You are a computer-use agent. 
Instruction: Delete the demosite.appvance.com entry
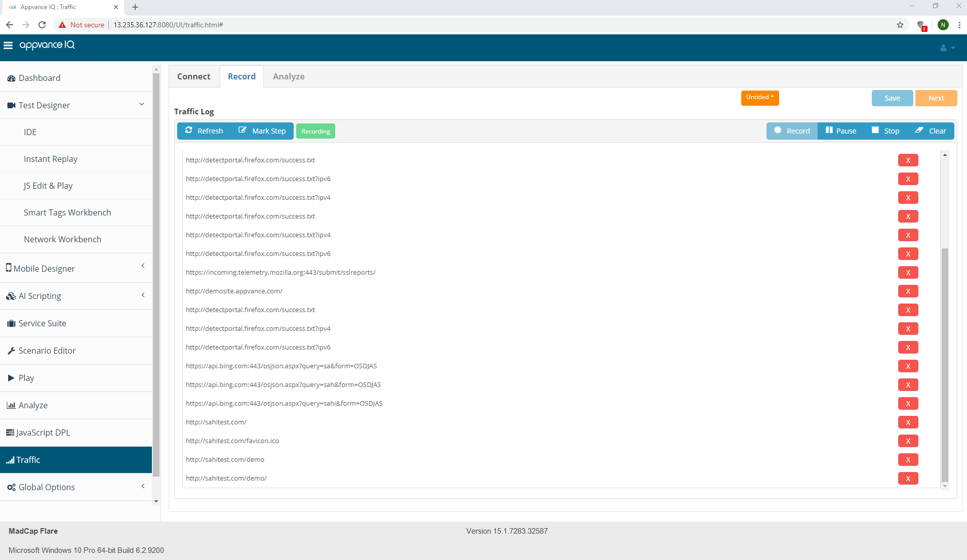click(x=908, y=291)
